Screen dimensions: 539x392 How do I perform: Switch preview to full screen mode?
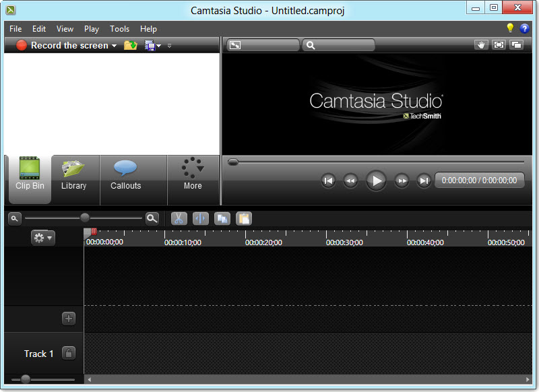499,45
